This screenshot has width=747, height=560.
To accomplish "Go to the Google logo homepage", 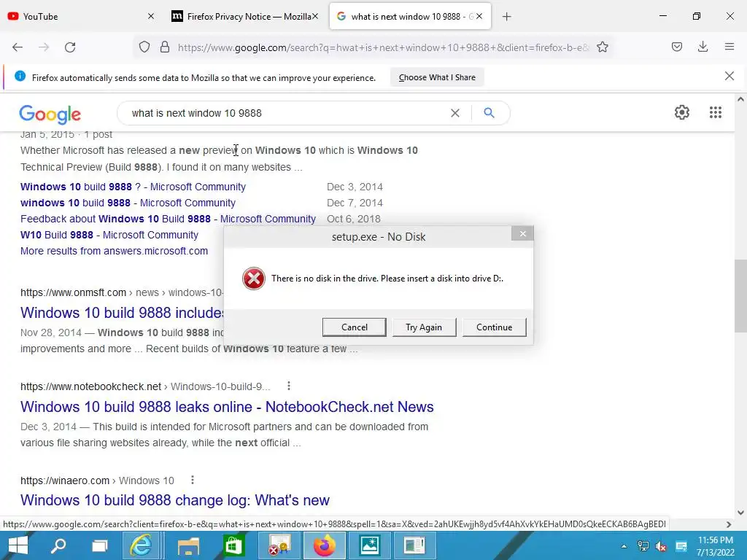I will tap(50, 114).
